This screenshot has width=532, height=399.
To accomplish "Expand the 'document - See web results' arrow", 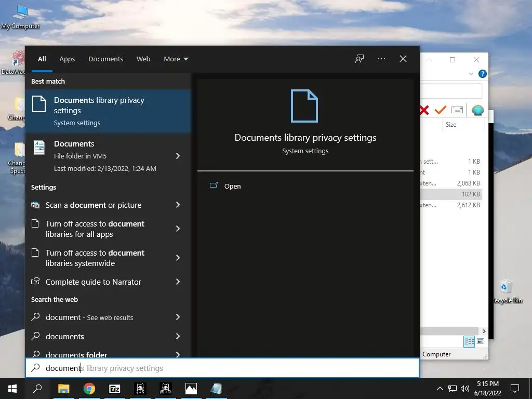I will [178, 317].
